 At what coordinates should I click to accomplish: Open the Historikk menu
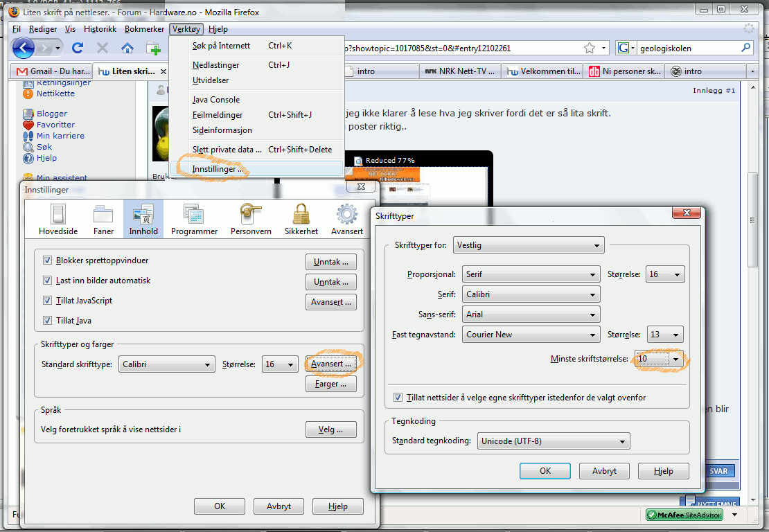(100, 29)
